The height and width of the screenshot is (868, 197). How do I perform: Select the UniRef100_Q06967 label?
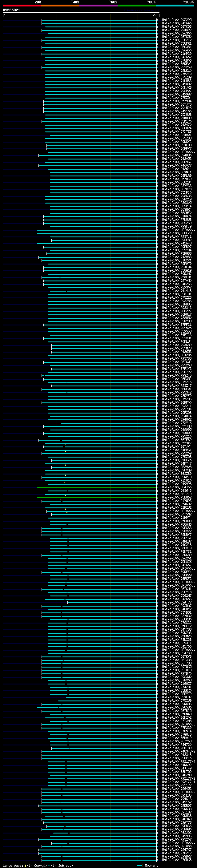(x=177, y=162)
